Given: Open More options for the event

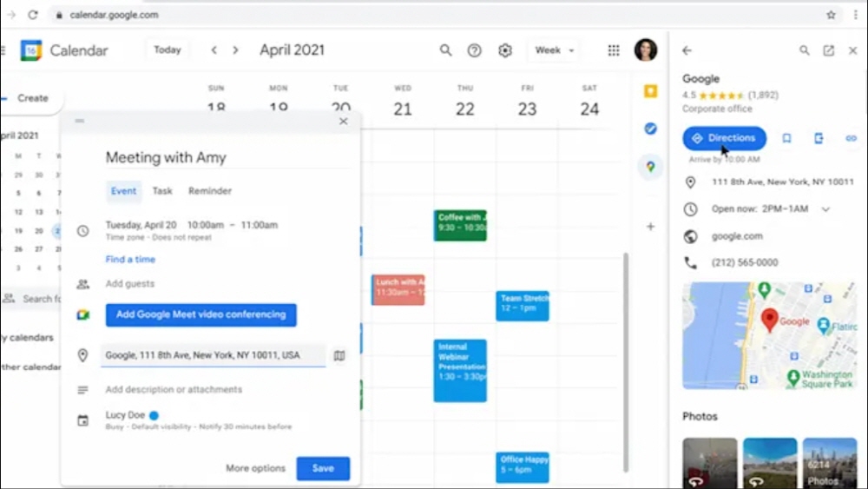Looking at the screenshot, I should 255,468.
